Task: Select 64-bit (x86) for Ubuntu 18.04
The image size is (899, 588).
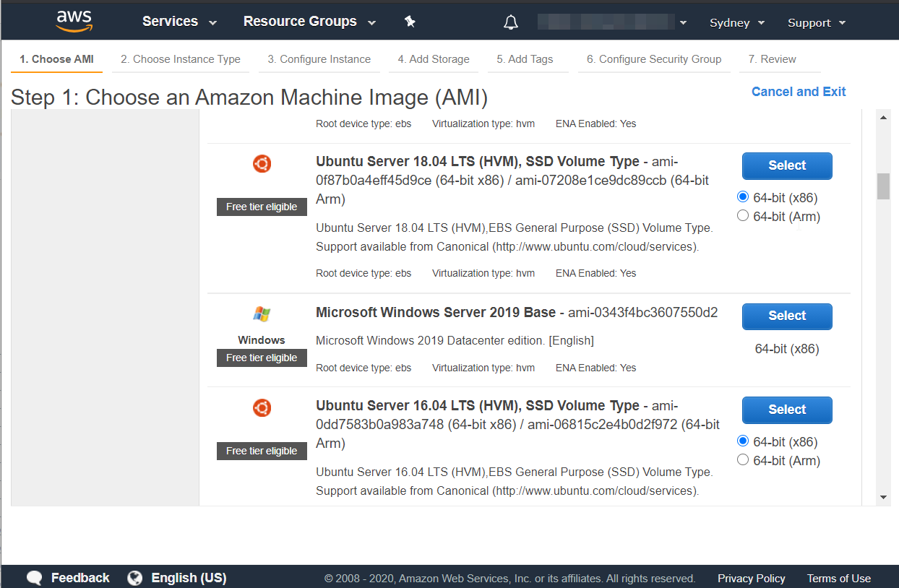Action: [x=743, y=197]
